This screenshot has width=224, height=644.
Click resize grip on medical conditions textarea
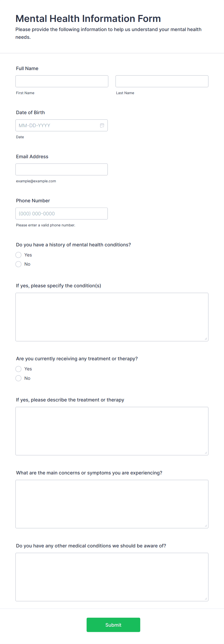click(206, 599)
